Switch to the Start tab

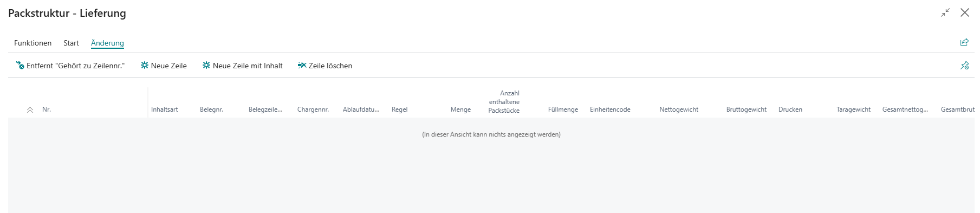(71, 43)
